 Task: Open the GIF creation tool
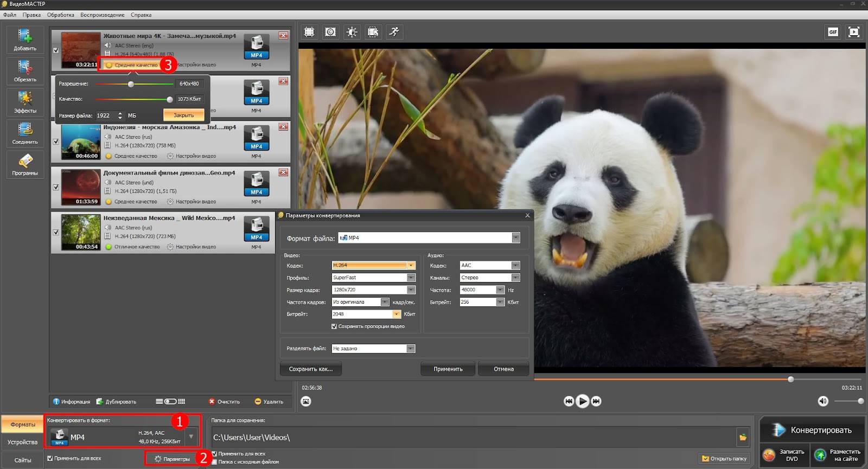[x=833, y=32]
